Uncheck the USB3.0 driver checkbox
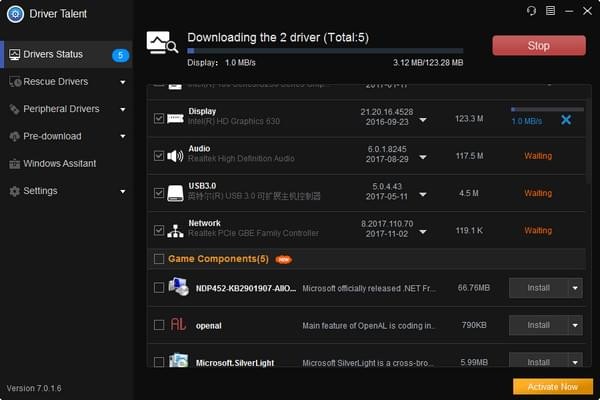The height and width of the screenshot is (400, 600). (x=159, y=193)
